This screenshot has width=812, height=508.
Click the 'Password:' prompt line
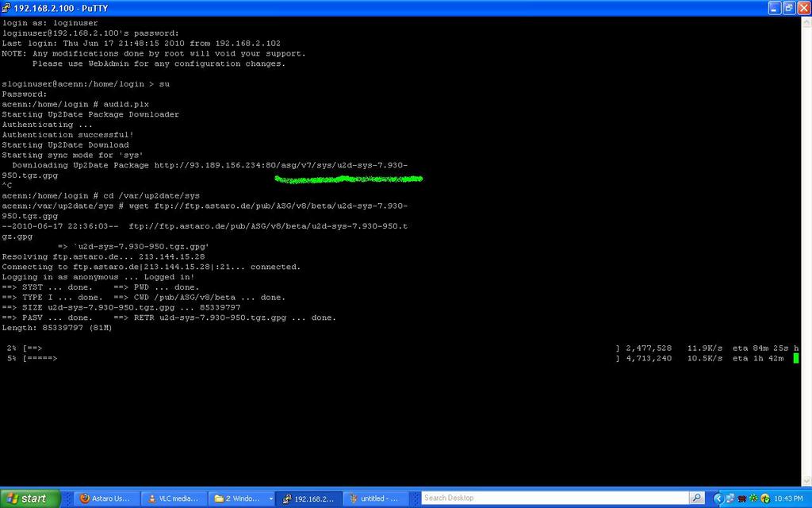pos(25,94)
